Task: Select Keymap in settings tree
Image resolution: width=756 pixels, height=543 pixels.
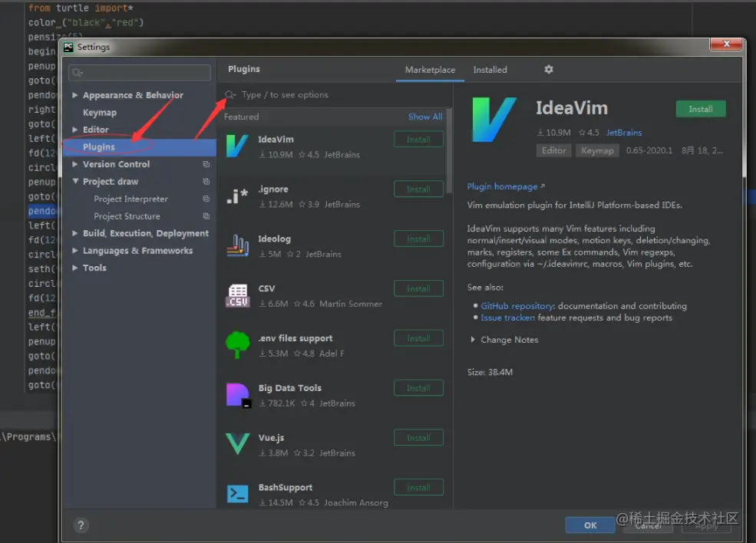Action: [x=100, y=112]
